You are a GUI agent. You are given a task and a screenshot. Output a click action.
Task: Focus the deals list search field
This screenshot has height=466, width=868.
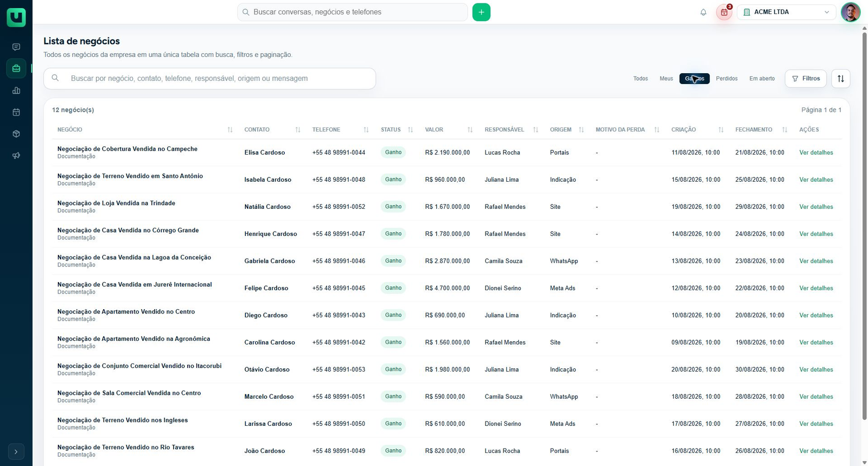pyautogui.click(x=210, y=79)
